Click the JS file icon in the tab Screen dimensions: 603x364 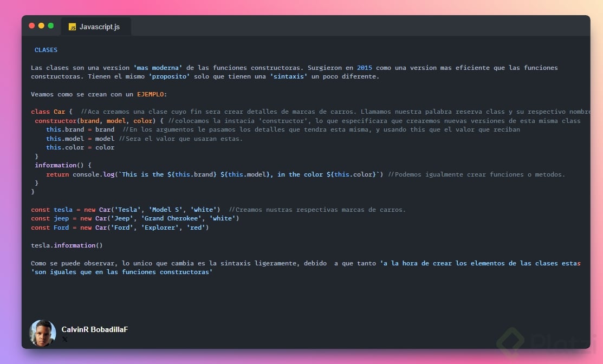[x=72, y=27]
